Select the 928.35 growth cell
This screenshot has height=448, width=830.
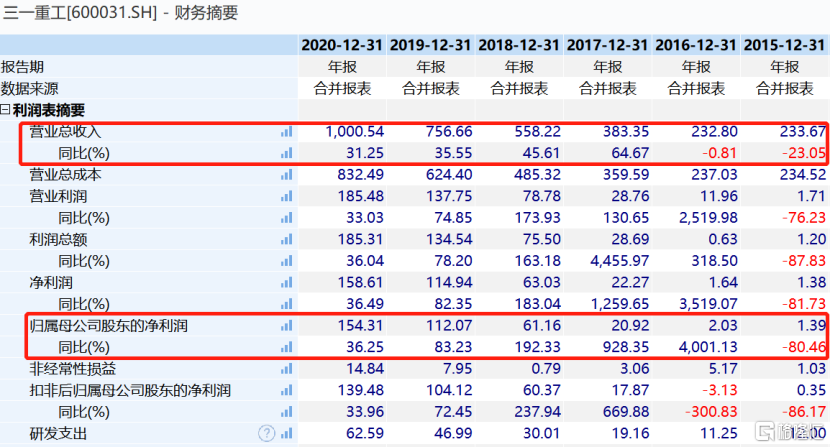tap(626, 347)
